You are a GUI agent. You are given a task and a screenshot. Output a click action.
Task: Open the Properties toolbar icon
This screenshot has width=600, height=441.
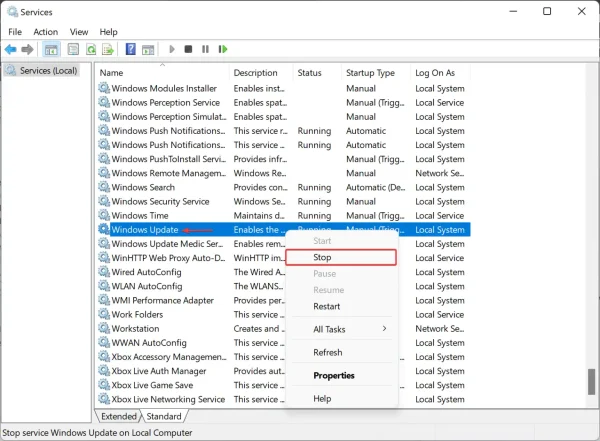pyautogui.click(x=73, y=49)
